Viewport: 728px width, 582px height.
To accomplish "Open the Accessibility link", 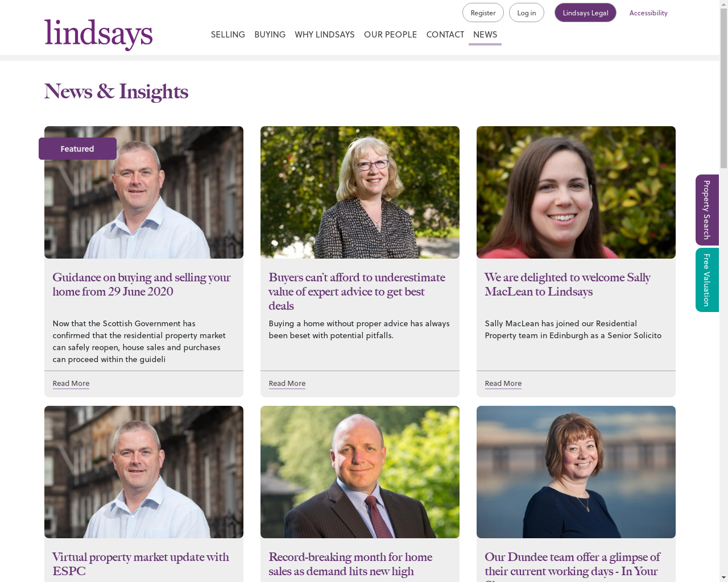I will click(x=648, y=13).
